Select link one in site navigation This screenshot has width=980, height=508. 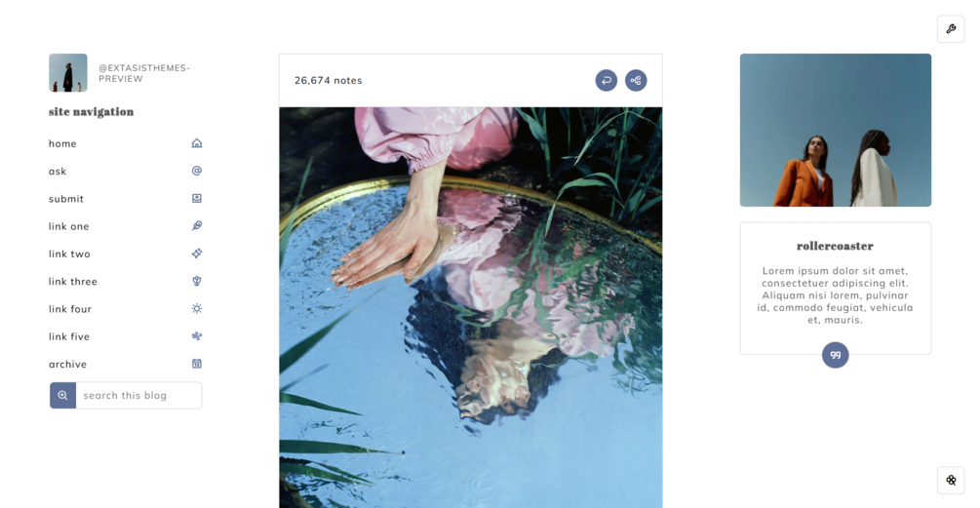[x=69, y=226]
